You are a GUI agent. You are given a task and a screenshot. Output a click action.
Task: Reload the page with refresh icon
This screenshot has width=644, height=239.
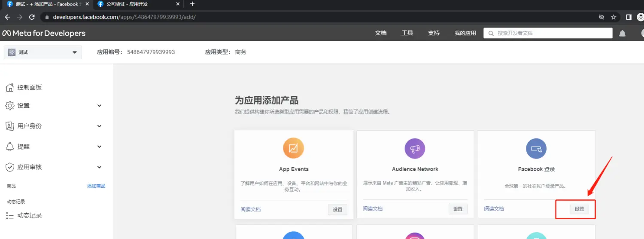point(32,17)
